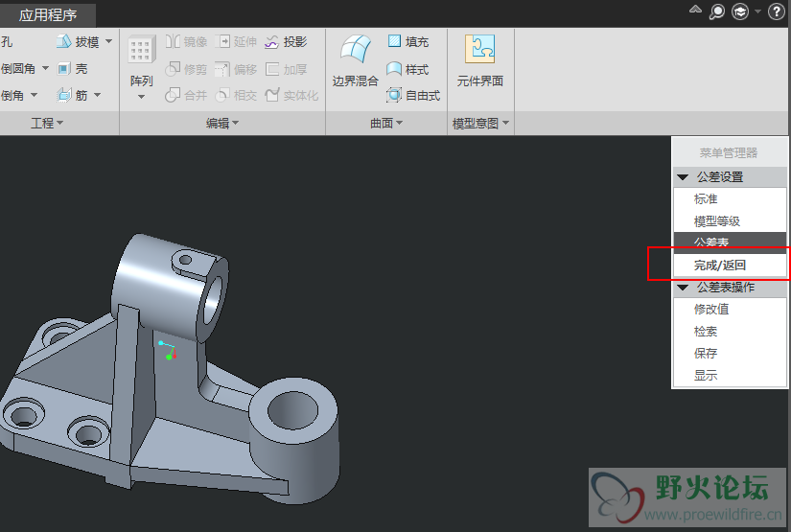This screenshot has height=532, width=791.
Task: Click the 菜单管理器 title bar
Action: pyautogui.click(x=730, y=152)
